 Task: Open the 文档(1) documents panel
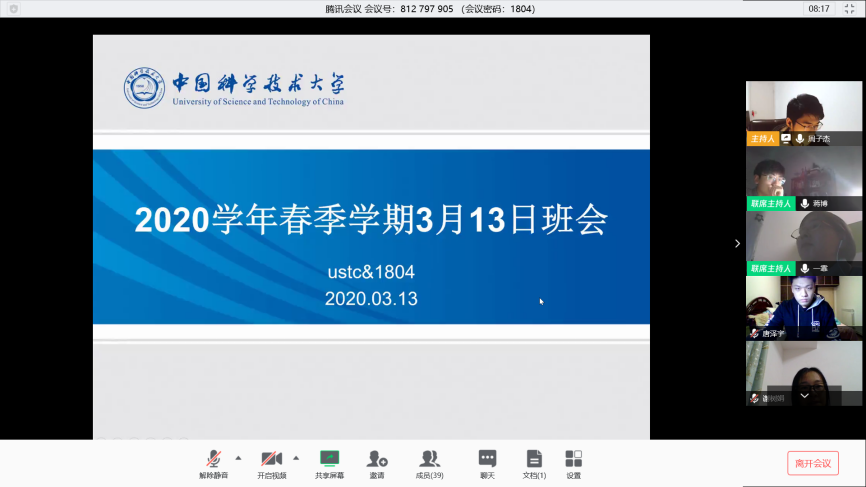click(x=535, y=462)
